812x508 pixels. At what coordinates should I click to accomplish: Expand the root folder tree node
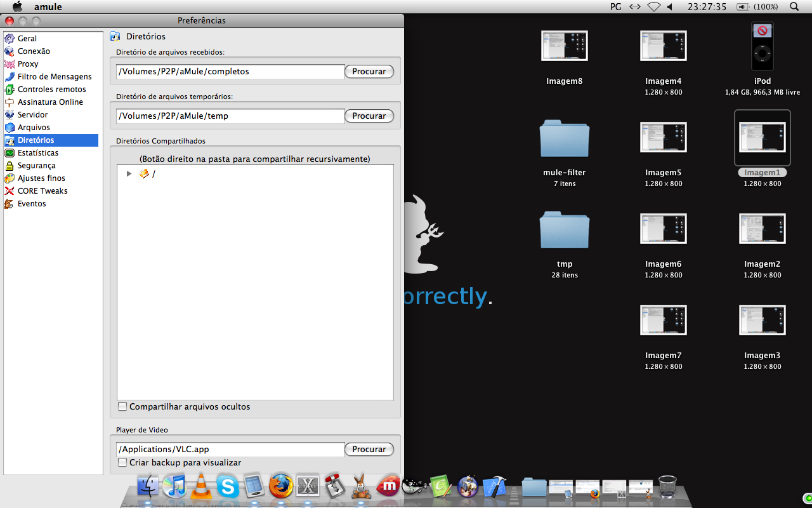[129, 173]
